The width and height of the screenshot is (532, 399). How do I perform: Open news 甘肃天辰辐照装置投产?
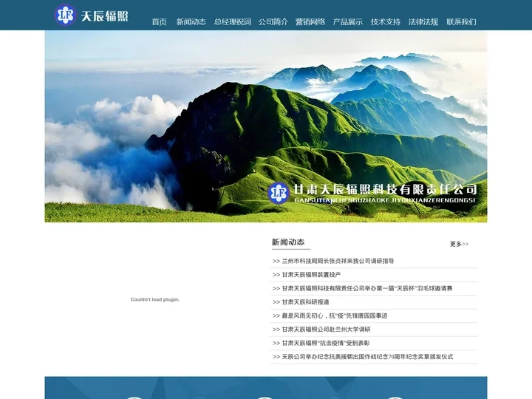click(311, 275)
